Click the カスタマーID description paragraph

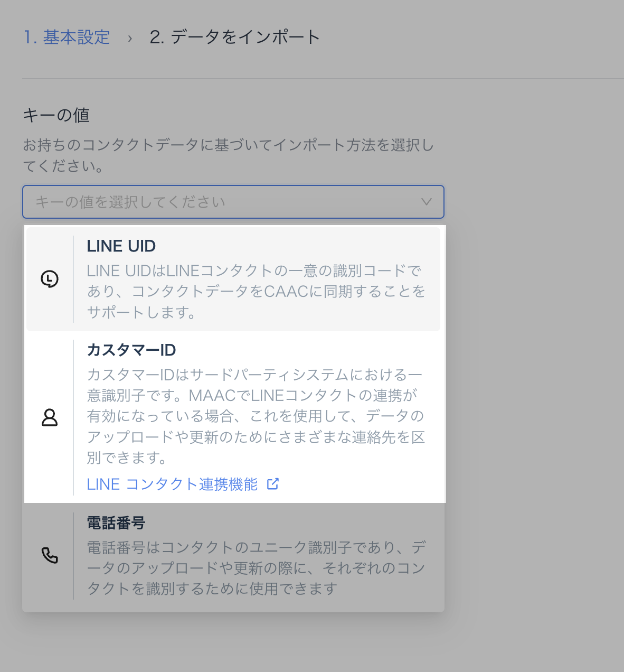click(x=256, y=416)
